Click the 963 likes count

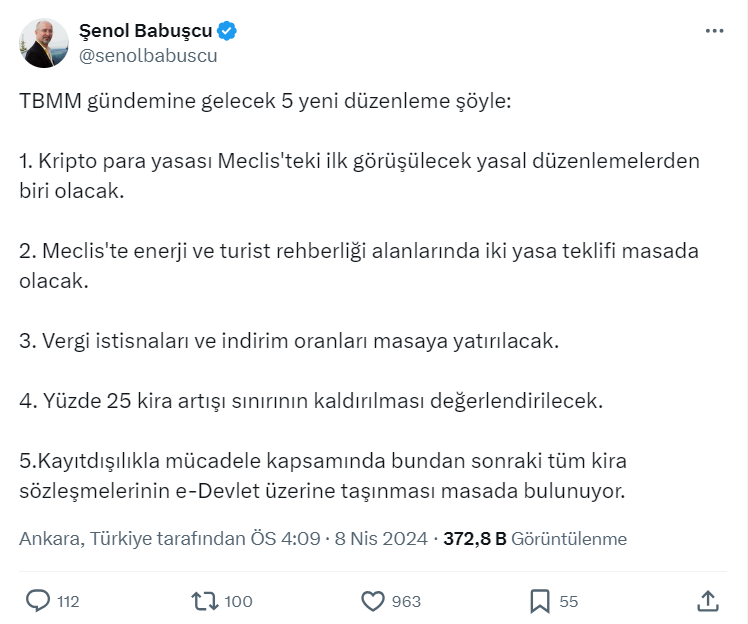pos(406,601)
